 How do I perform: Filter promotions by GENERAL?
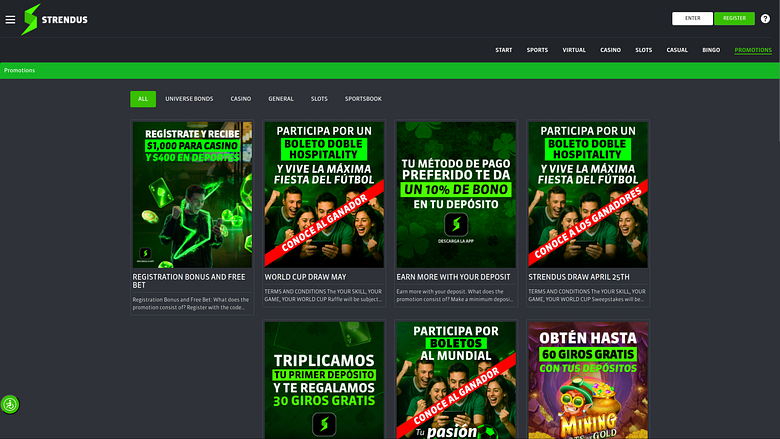tap(281, 99)
